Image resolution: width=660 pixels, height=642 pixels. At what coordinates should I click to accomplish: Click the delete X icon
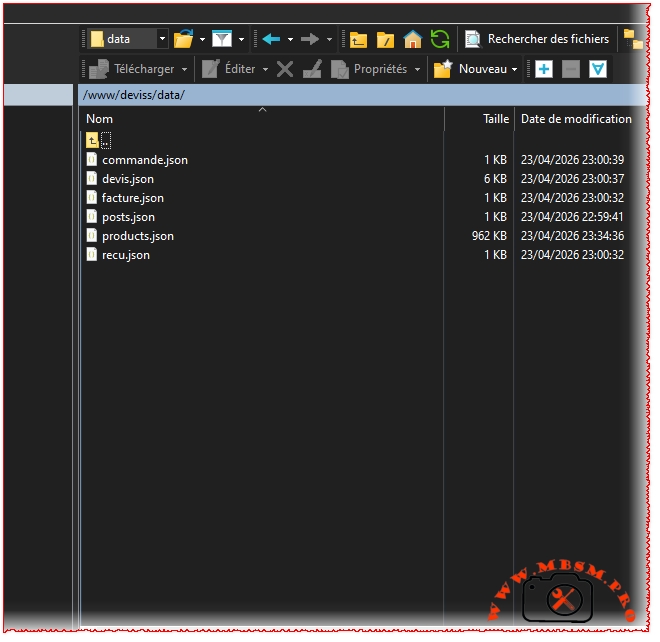point(285,69)
